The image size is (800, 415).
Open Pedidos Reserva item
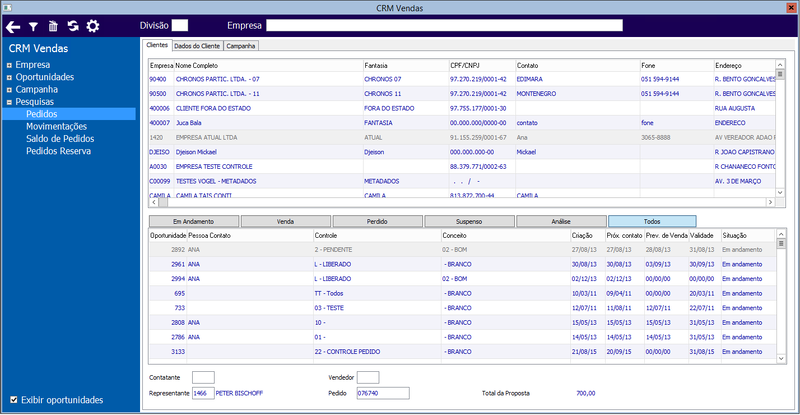point(59,151)
